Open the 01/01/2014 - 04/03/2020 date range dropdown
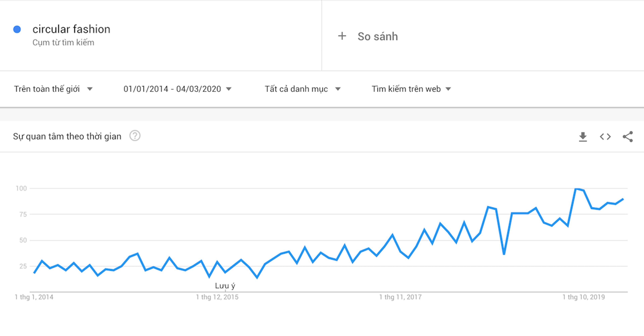Image resolution: width=644 pixels, height=336 pixels. point(177,89)
